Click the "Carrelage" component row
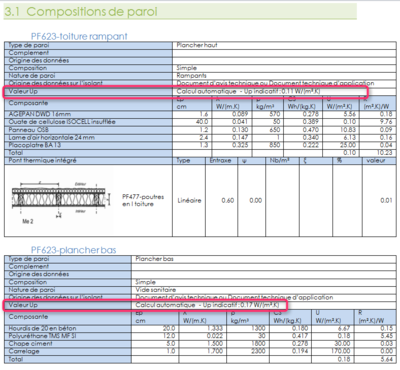This screenshot has height=370, width=400. click(x=200, y=351)
